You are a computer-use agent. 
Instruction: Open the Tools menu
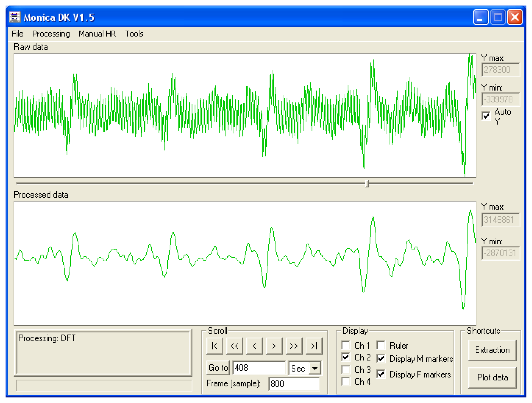tap(134, 34)
